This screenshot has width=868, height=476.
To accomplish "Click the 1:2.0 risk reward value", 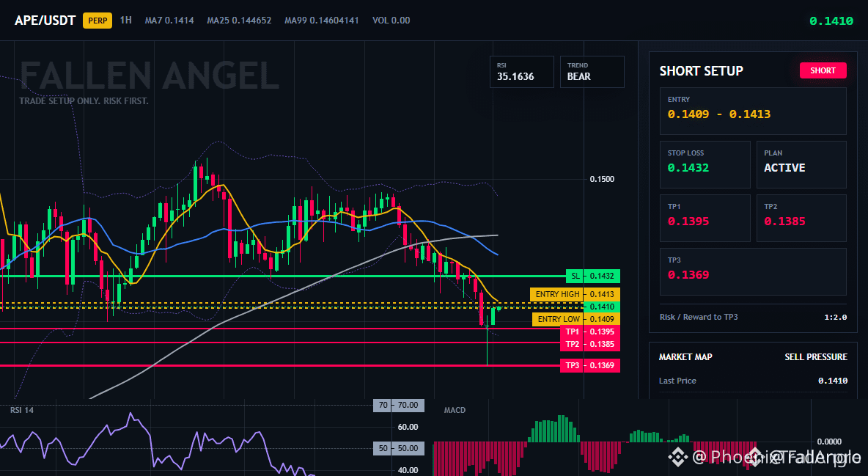I will pyautogui.click(x=835, y=318).
